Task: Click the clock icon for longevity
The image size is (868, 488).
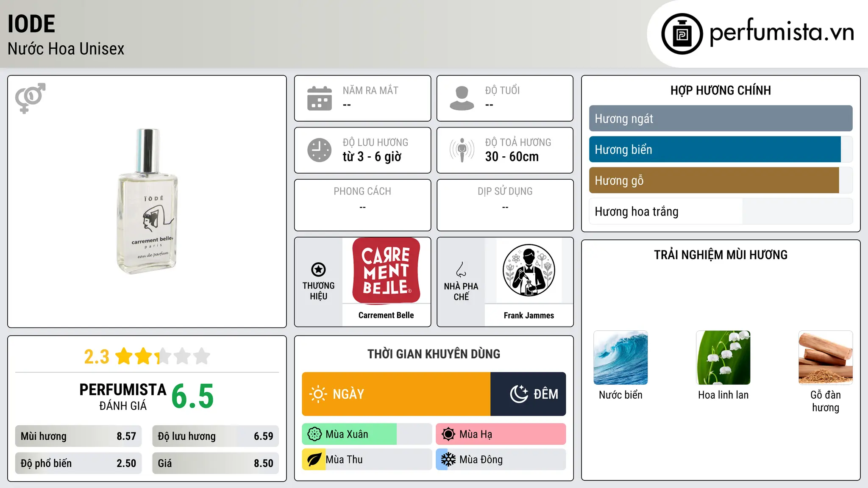Action: (320, 150)
